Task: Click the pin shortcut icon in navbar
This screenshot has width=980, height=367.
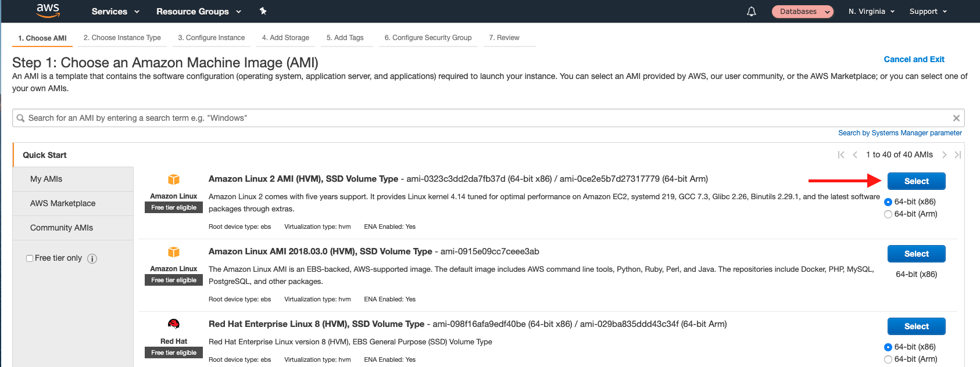Action: point(263,11)
